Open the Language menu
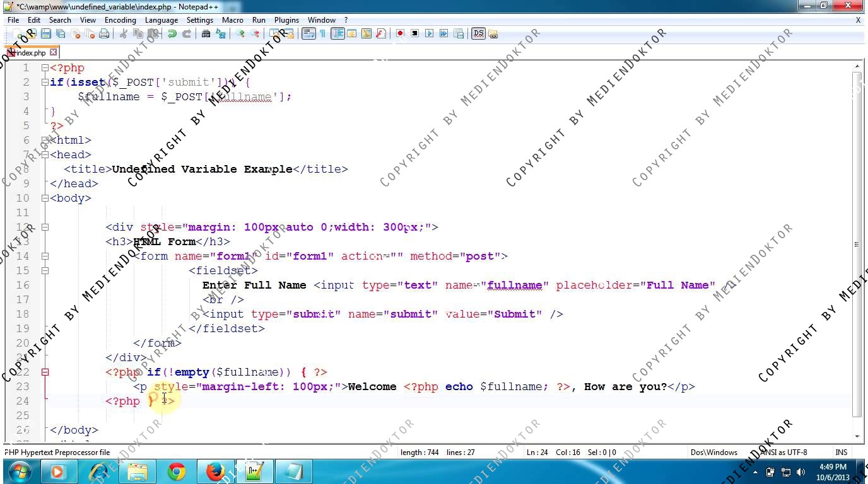The width and height of the screenshot is (868, 484). point(161,20)
